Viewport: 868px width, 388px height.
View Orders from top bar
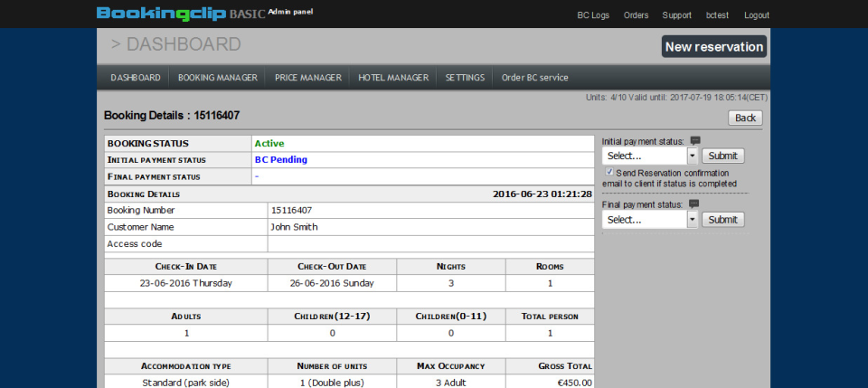[x=636, y=15]
